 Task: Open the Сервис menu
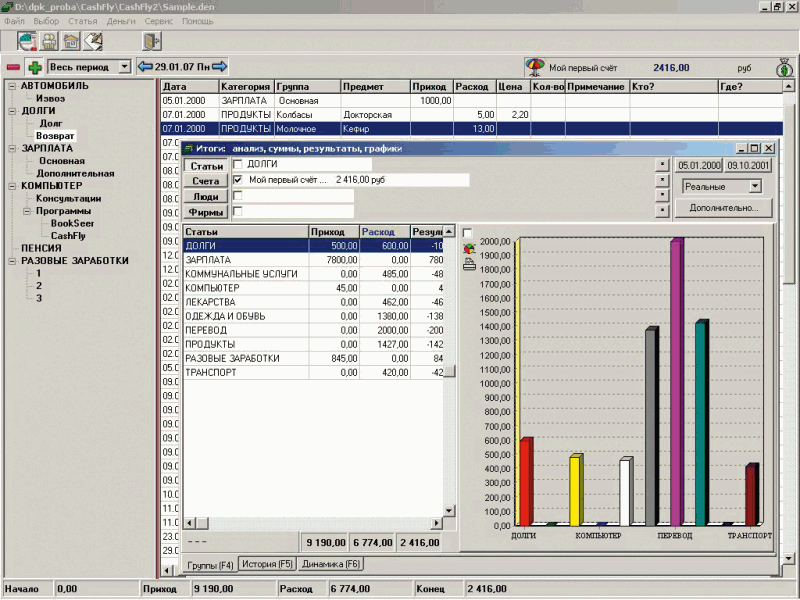point(159,21)
